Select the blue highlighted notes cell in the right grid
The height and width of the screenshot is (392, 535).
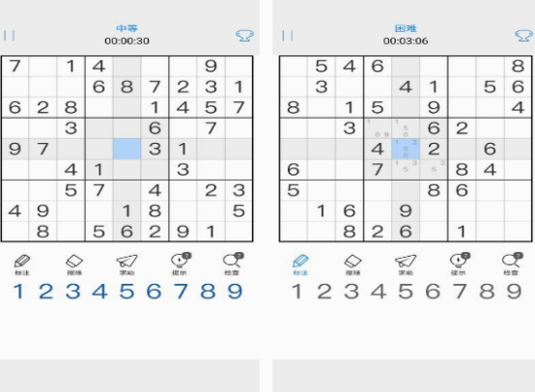406,149
